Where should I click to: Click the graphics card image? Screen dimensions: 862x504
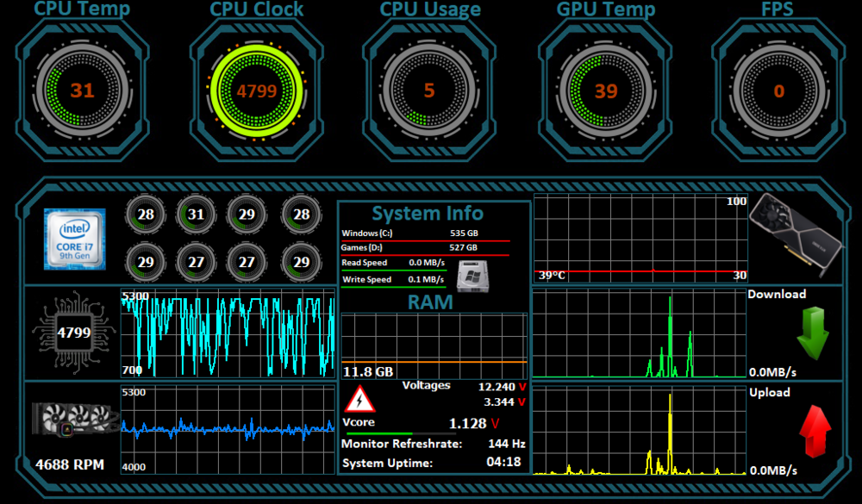794,230
